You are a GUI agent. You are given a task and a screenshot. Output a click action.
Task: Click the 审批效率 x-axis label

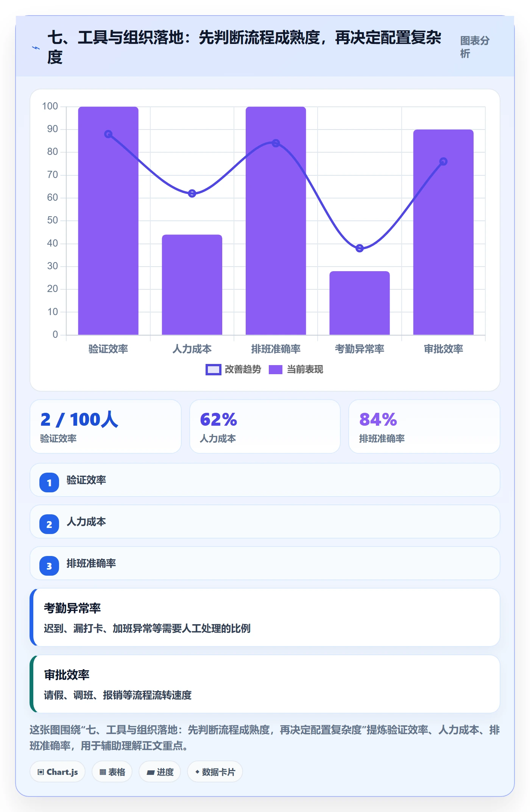443,349
